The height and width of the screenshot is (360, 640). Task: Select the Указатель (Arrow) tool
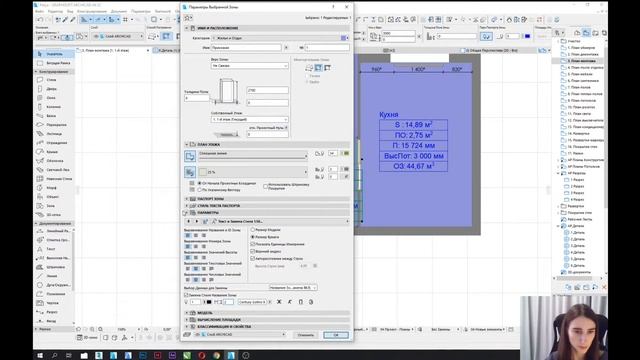point(54,53)
